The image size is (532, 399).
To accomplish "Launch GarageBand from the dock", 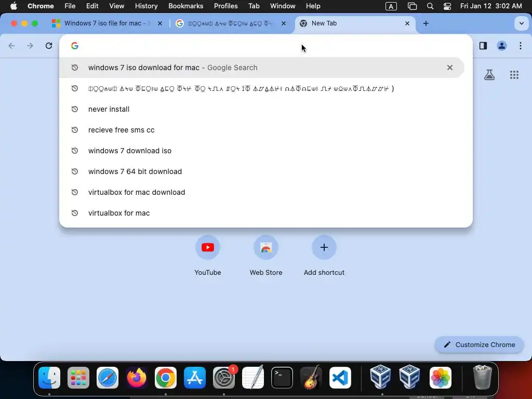I will [x=311, y=378].
